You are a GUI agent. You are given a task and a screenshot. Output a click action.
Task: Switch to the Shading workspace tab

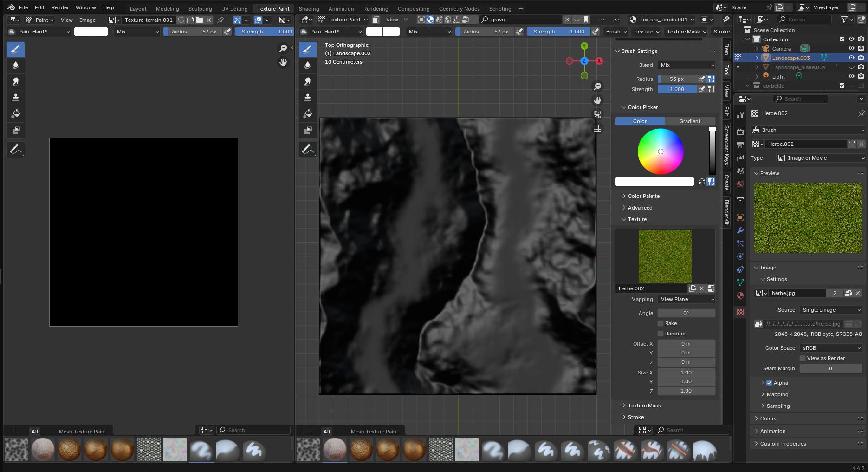309,8
